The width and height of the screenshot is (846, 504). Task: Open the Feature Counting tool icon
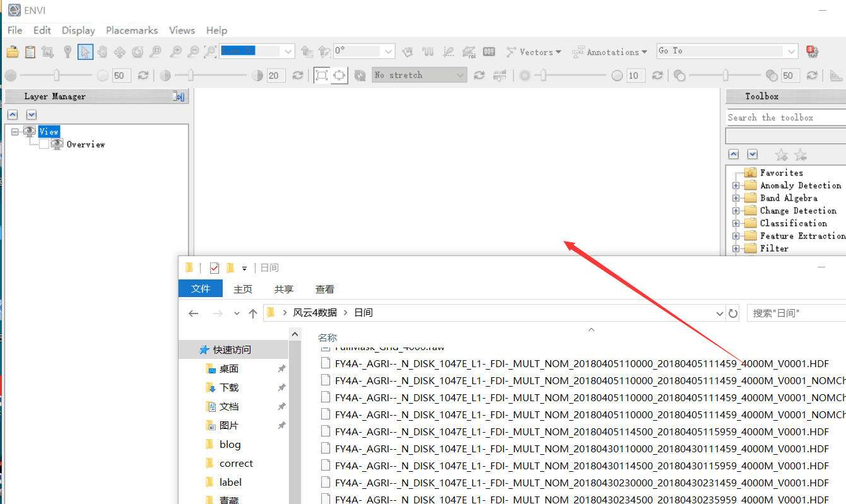pyautogui.click(x=489, y=52)
